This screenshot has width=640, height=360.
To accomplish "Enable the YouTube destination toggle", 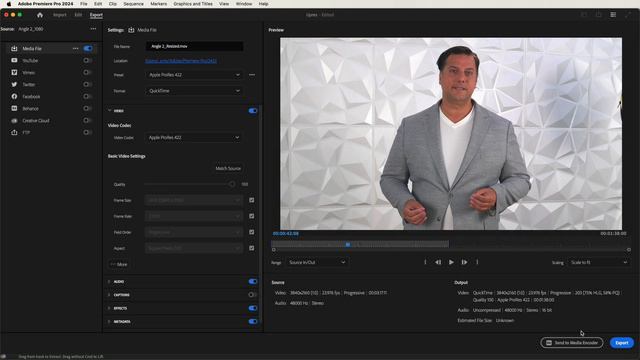I will coord(87,60).
